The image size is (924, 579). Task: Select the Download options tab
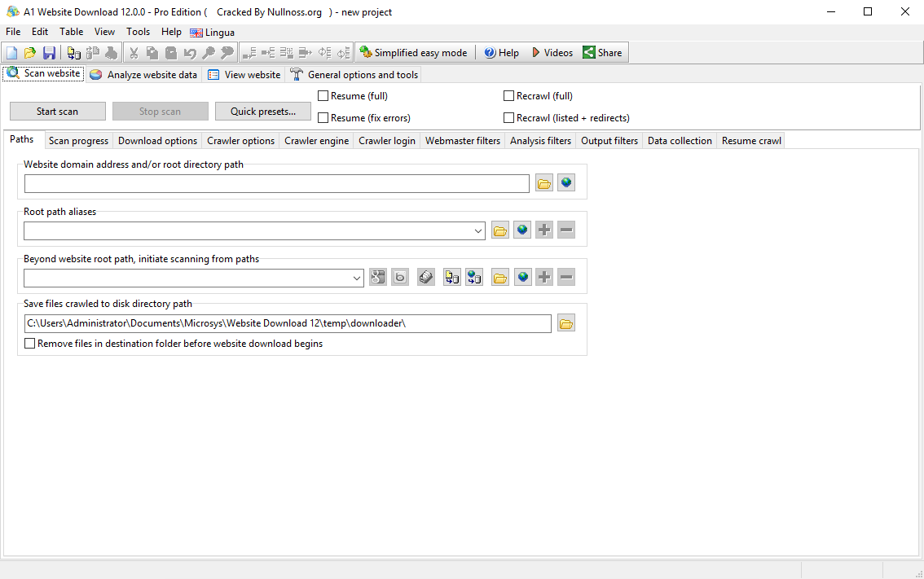click(157, 141)
